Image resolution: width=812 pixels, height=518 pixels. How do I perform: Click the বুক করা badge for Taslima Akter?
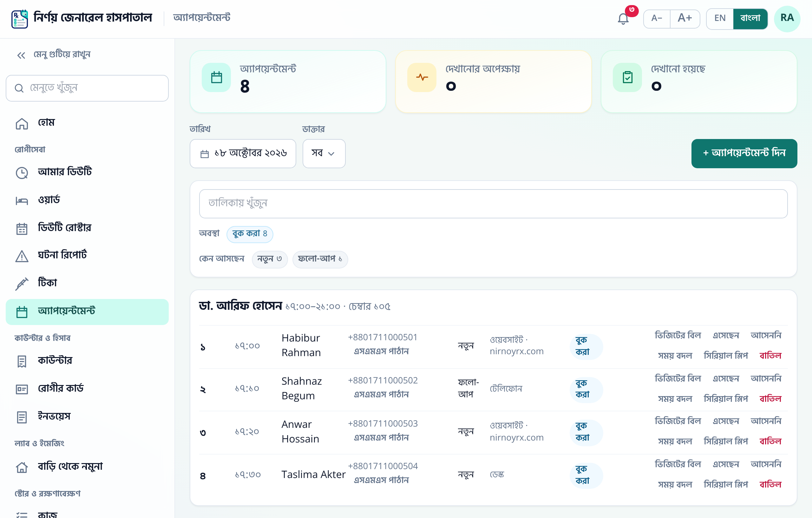coord(586,475)
